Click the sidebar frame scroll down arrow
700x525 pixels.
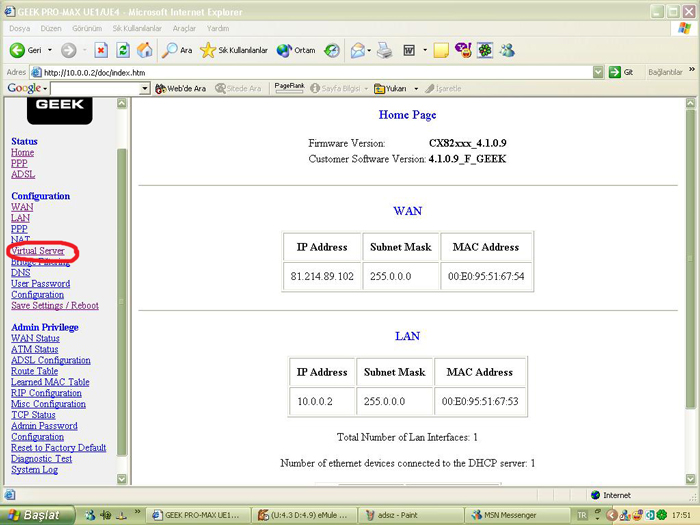(x=121, y=479)
